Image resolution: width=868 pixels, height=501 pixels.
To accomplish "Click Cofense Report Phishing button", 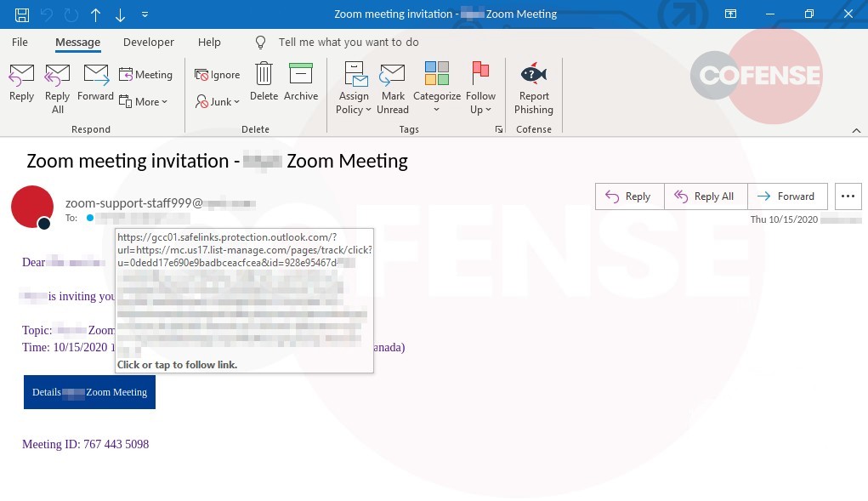I will point(534,88).
